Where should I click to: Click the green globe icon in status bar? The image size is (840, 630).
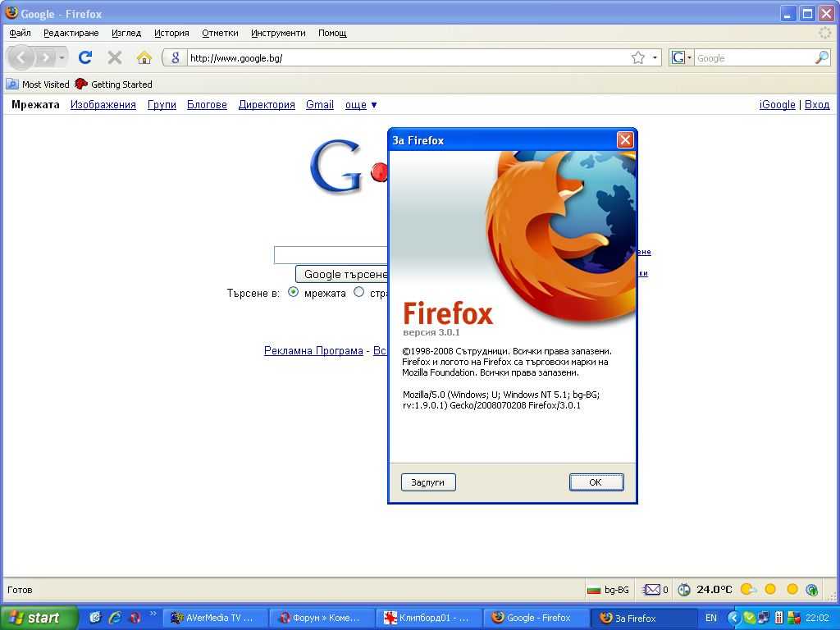[x=811, y=590]
